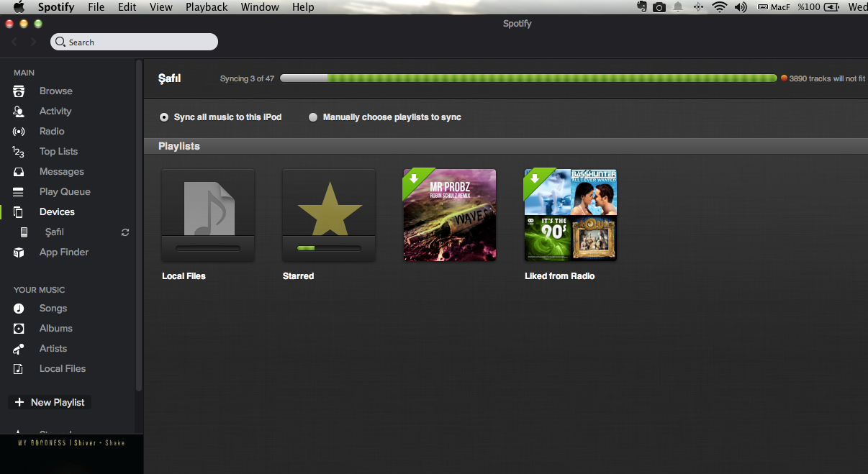Image resolution: width=868 pixels, height=474 pixels.
Task: Click the Local Files playlist label
Action: pyautogui.click(x=184, y=276)
